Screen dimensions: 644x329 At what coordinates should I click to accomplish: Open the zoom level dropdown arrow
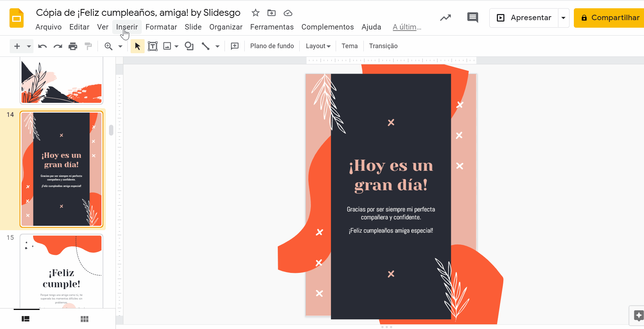[x=120, y=46]
